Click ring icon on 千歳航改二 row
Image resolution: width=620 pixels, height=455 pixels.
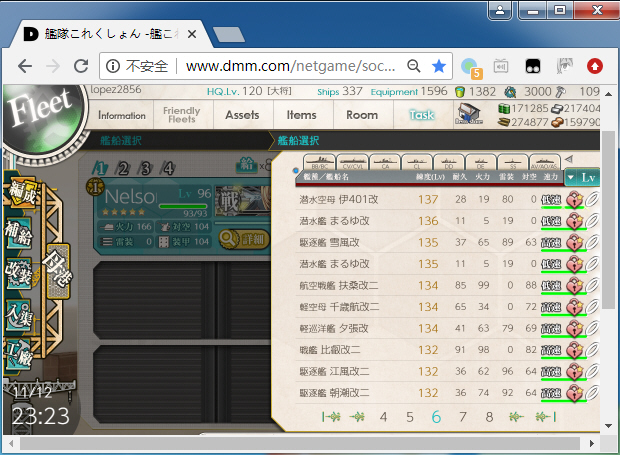click(592, 307)
